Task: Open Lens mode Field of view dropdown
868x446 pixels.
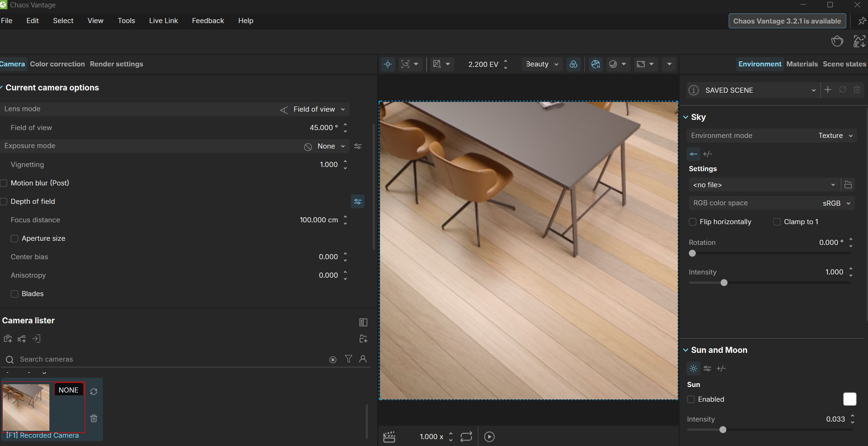Action: [313, 109]
